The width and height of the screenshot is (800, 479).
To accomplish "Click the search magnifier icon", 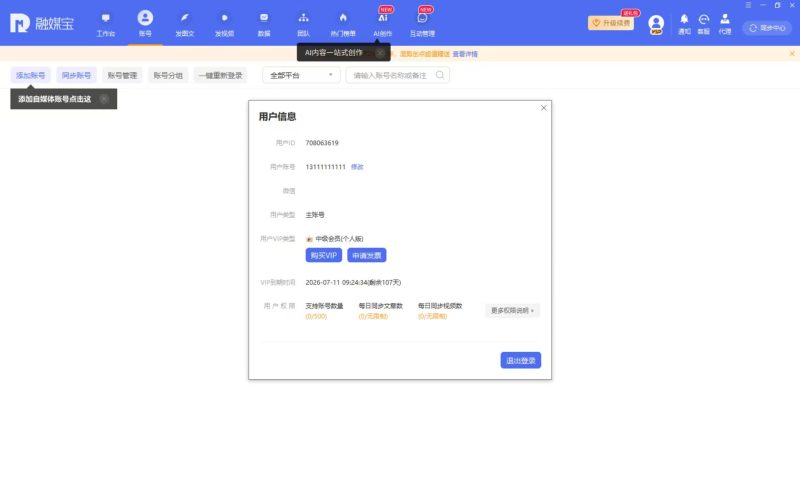I will 440,75.
